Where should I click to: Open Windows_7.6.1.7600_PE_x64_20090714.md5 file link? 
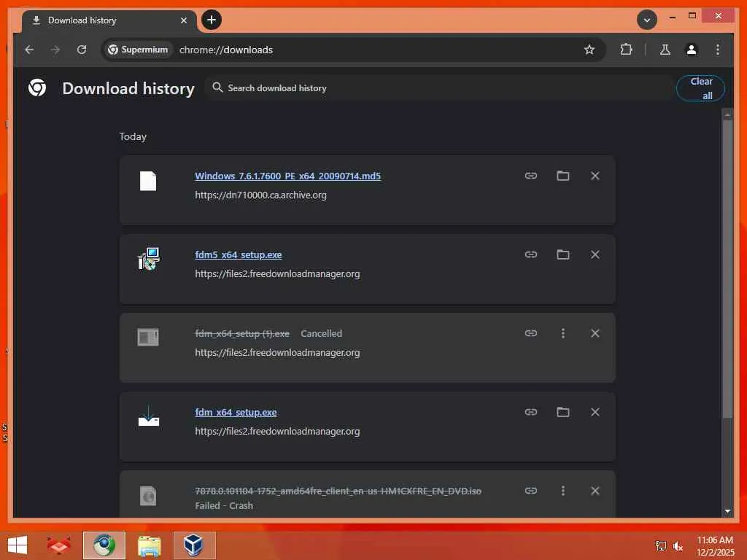(287, 176)
